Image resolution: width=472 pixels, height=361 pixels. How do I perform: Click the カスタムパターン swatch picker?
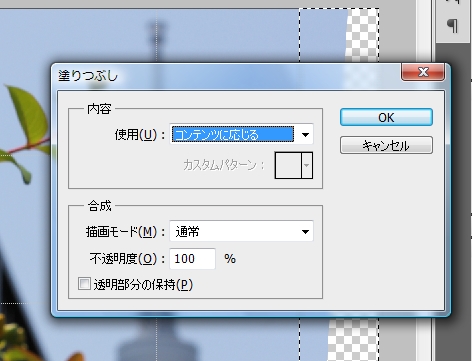(294, 165)
